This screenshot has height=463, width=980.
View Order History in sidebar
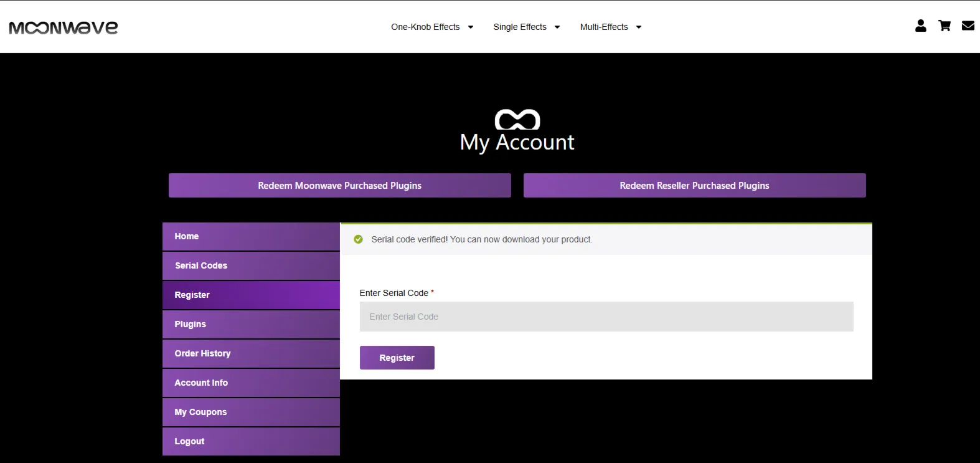coord(251,354)
